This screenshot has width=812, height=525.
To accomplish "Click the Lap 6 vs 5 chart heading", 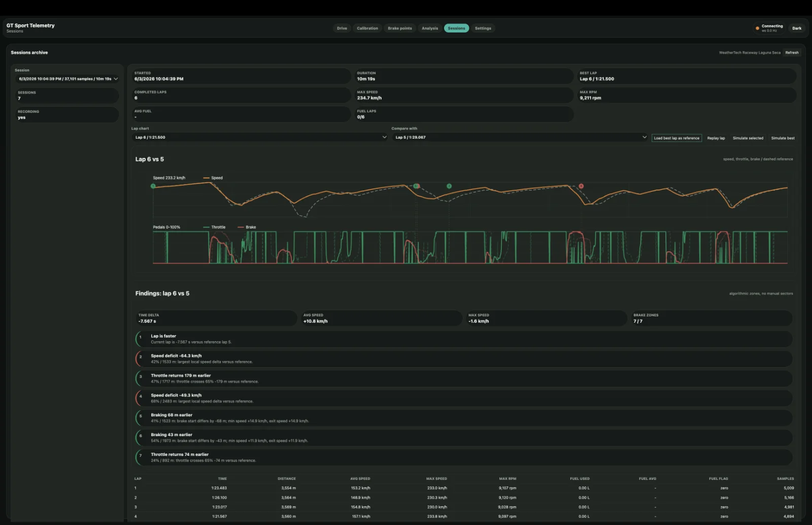I will coord(149,159).
